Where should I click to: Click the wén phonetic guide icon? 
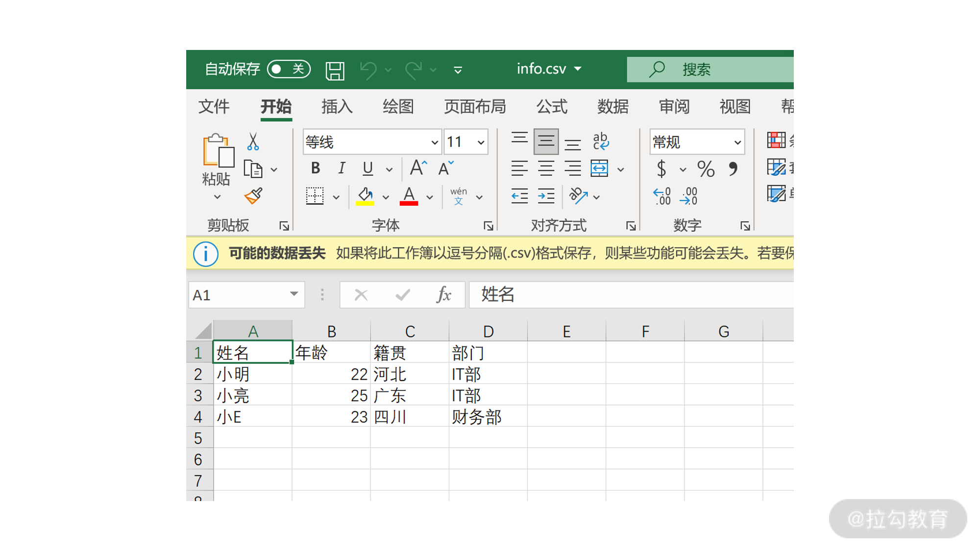coord(459,196)
